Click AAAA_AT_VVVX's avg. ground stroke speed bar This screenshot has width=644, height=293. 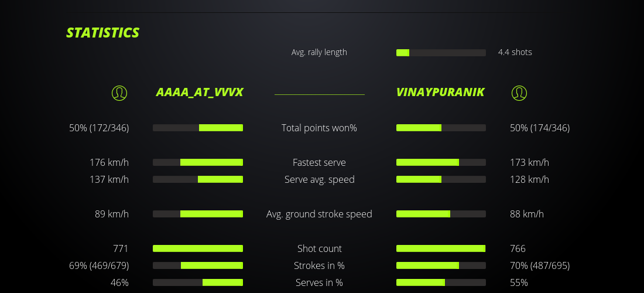coord(198,214)
